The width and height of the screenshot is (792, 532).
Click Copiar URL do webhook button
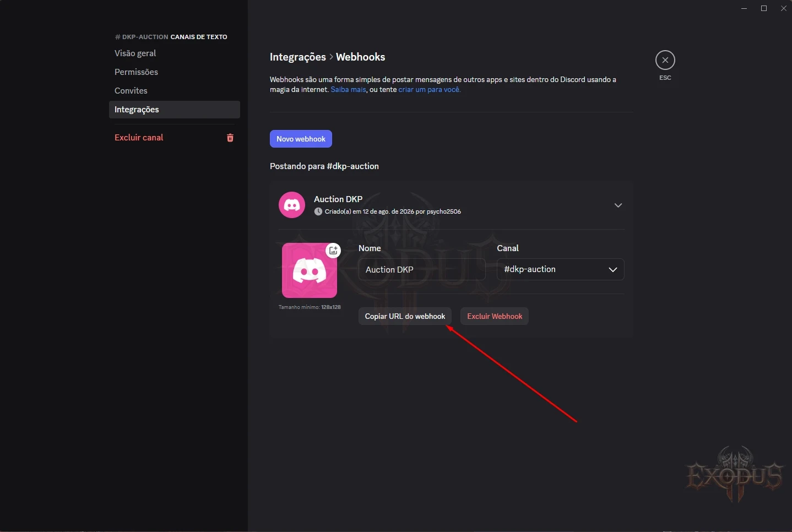[x=405, y=316]
